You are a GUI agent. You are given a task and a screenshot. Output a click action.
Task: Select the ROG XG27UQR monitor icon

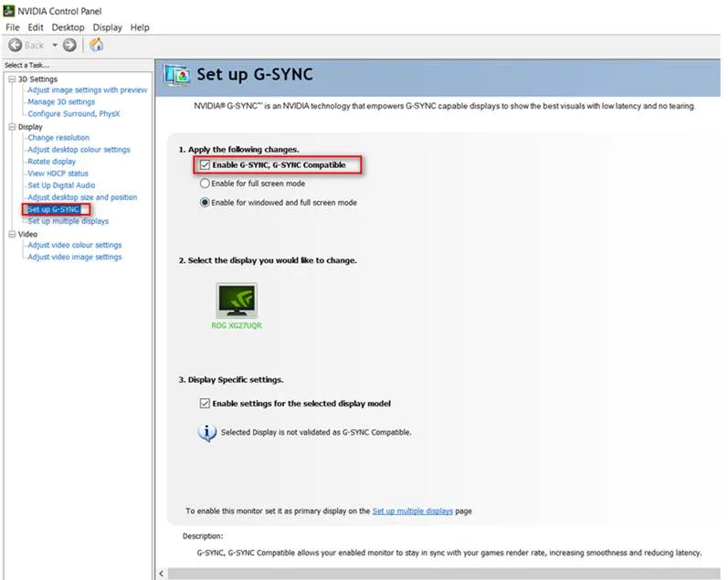237,301
